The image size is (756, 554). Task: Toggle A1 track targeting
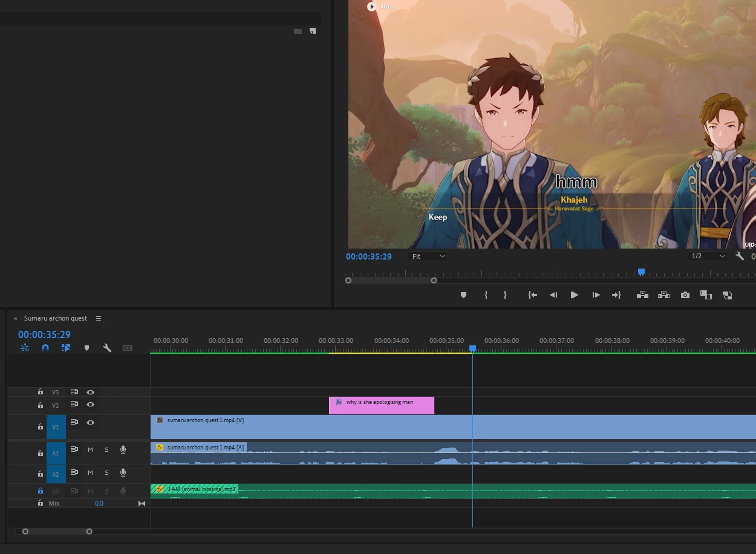click(x=56, y=453)
